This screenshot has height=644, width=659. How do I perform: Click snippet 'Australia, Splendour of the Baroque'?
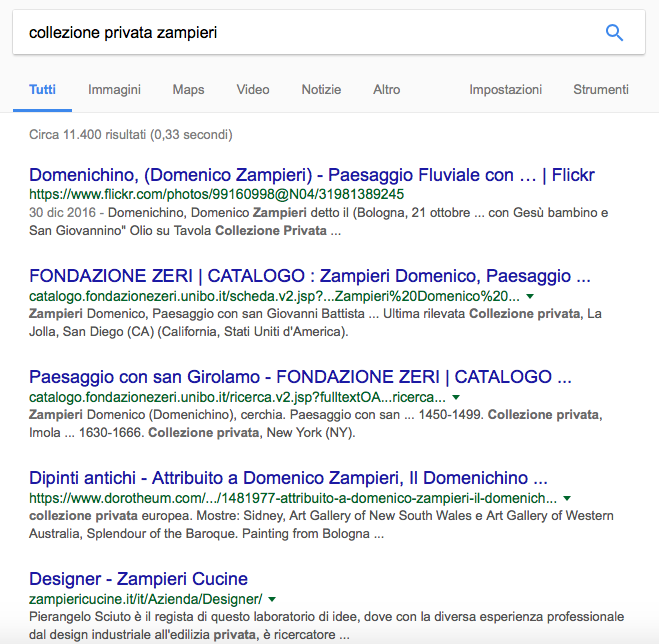tap(134, 533)
